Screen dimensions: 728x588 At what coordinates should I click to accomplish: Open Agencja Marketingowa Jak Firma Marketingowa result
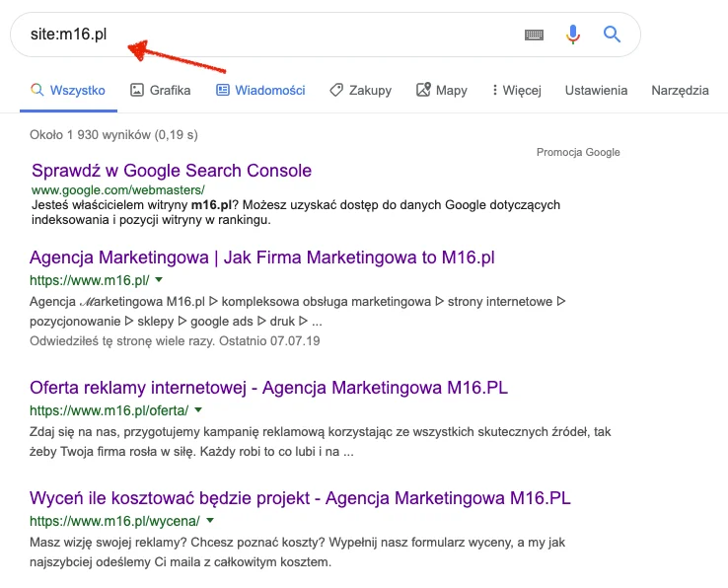(261, 257)
